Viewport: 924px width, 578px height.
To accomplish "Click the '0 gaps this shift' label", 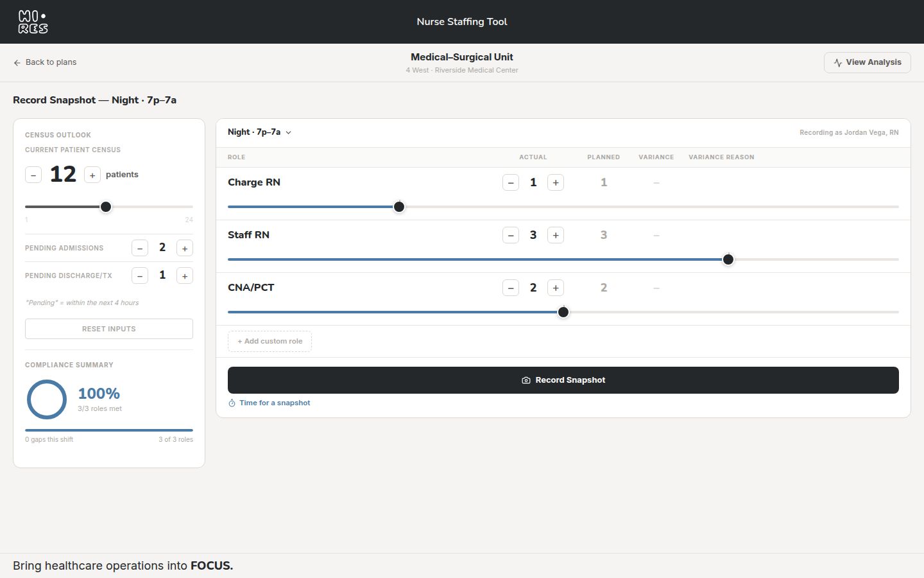I will 49,439.
